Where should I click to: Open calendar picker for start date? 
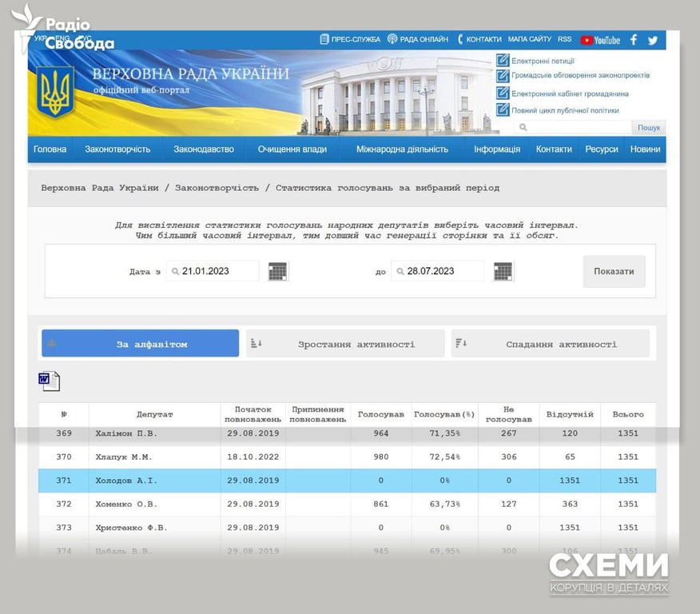(278, 272)
